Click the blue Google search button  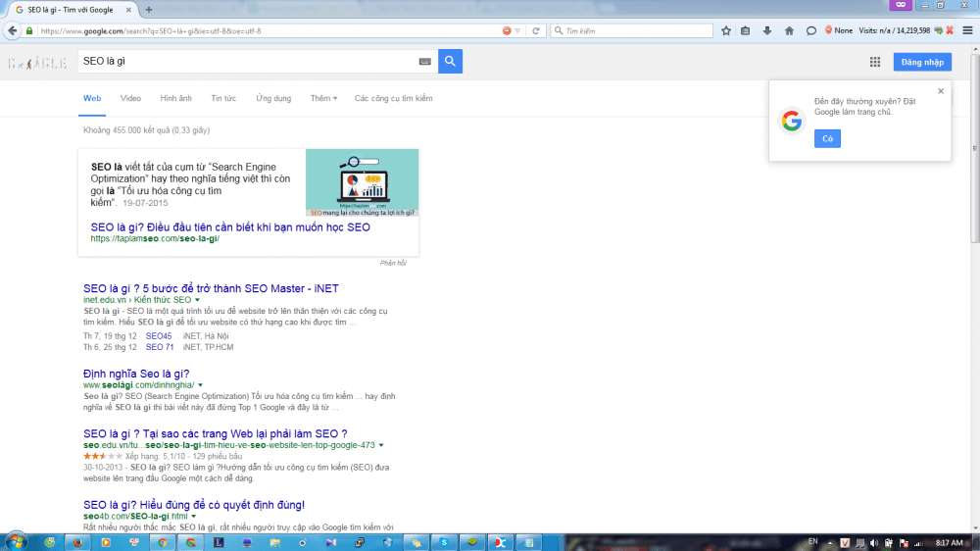point(450,62)
